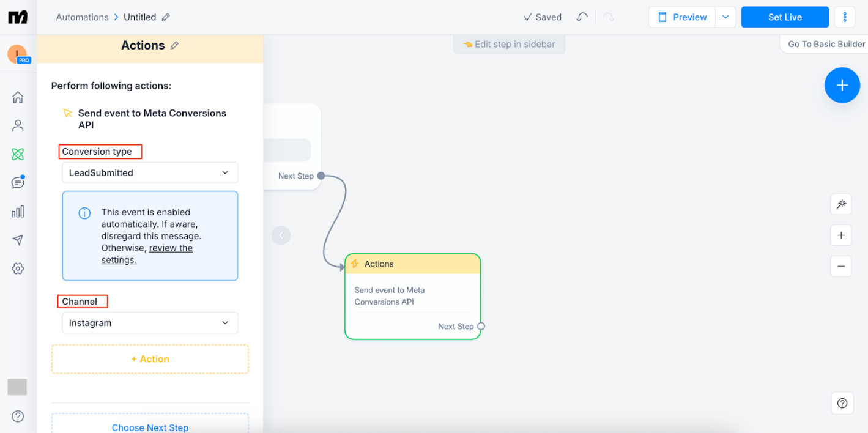
Task: Click the undo arrow in the top bar
Action: 581,17
